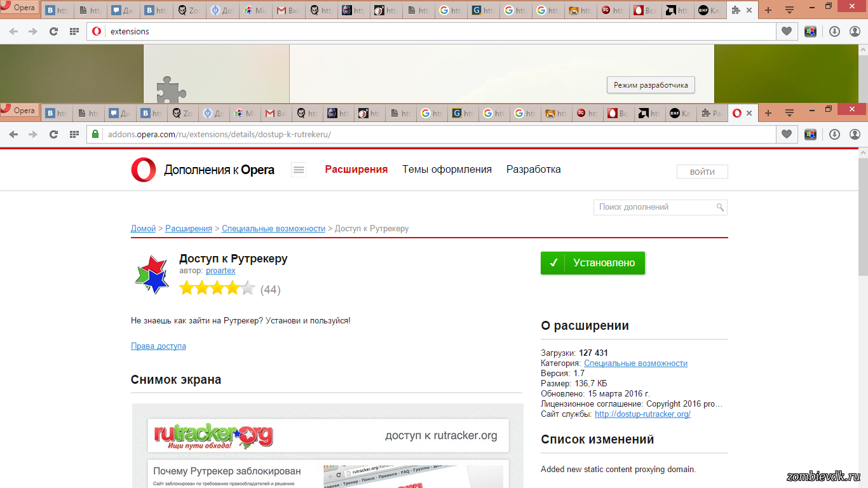Screen dimensions: 868x488
Task: Open the tab menu list in extensions window
Action: (x=789, y=10)
